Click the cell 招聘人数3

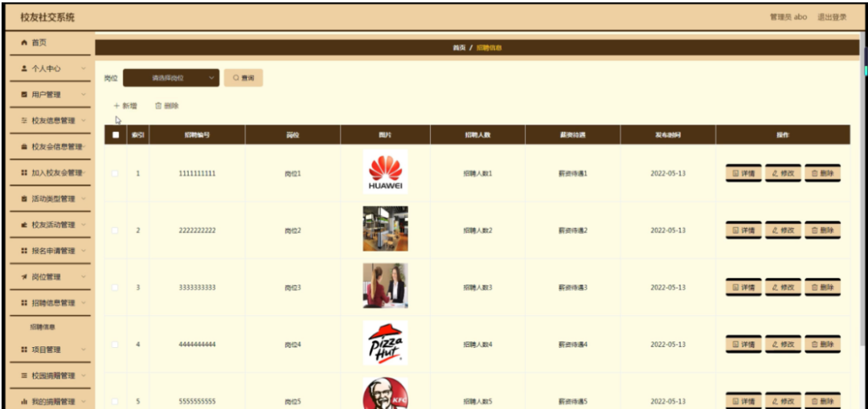tap(477, 287)
